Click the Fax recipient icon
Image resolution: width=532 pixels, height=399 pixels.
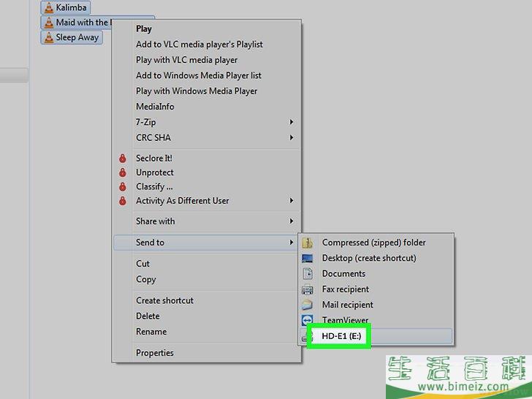[x=308, y=289]
